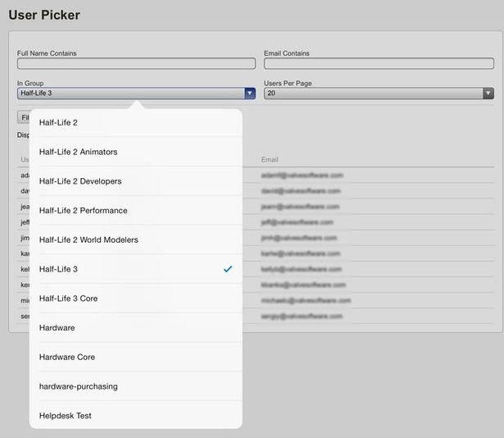Open the Users Per Page dropdown arrow

pos(488,94)
